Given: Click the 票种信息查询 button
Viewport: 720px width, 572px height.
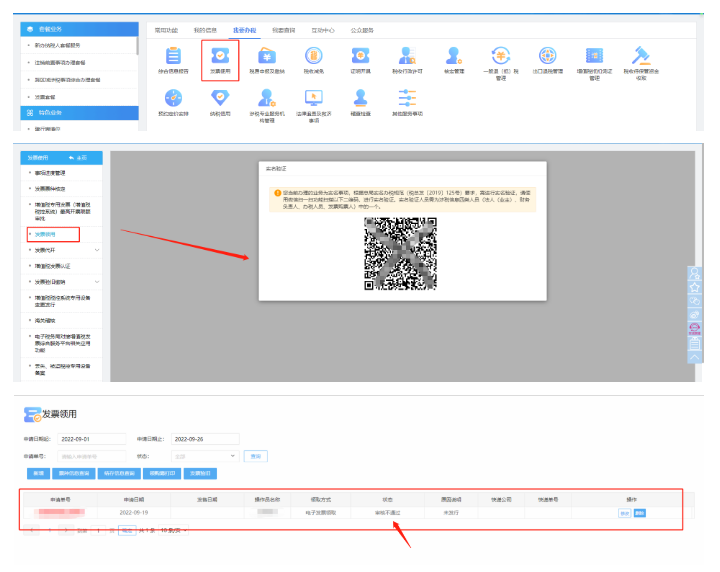Looking at the screenshot, I should point(74,473).
